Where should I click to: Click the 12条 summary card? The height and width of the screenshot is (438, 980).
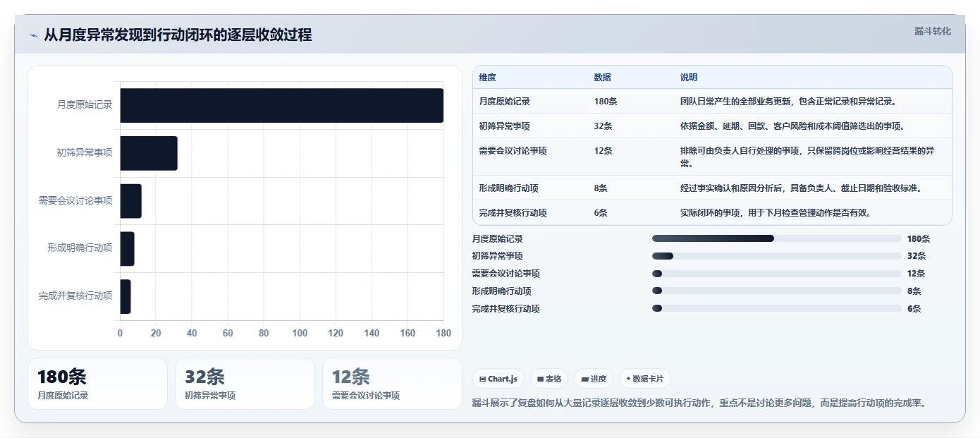392,384
